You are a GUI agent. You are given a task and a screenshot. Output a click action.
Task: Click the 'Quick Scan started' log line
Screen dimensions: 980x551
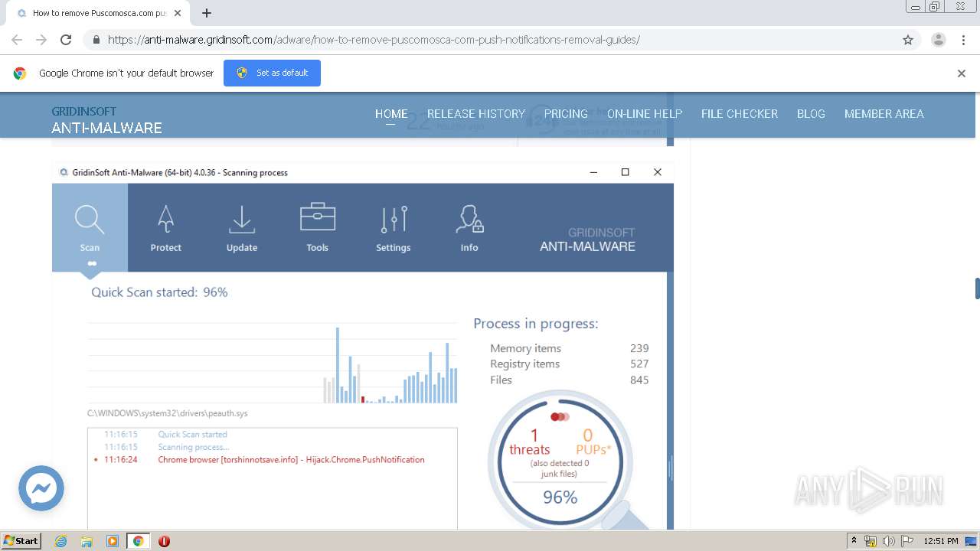[192, 435]
